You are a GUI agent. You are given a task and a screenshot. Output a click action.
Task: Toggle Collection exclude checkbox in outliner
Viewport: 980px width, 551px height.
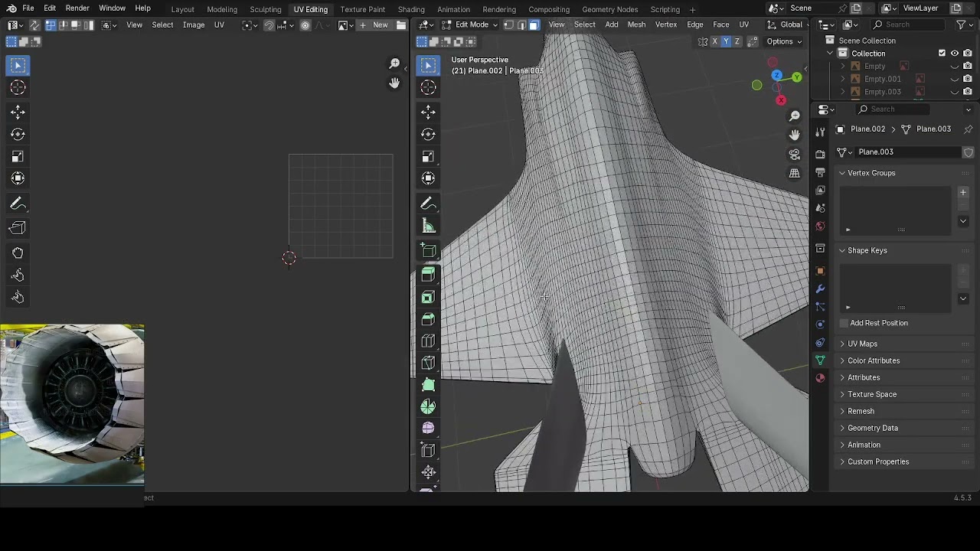click(942, 54)
